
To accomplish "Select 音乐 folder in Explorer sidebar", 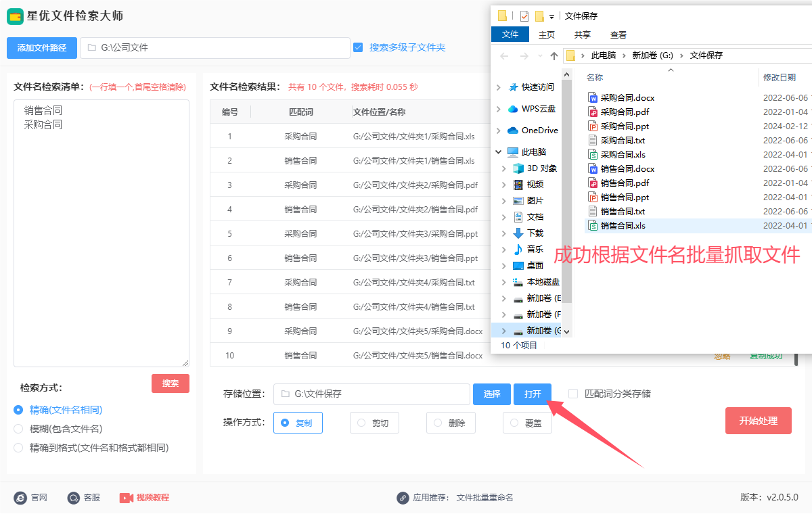I will [528, 250].
